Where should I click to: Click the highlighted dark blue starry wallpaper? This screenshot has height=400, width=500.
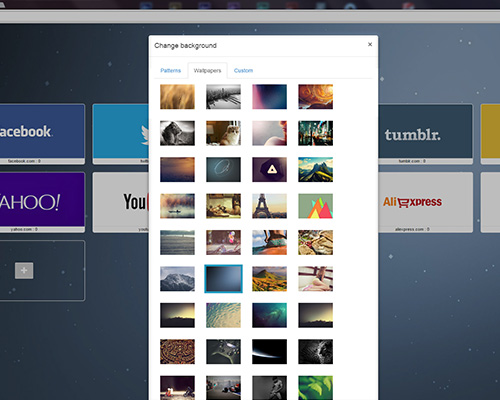tap(223, 279)
